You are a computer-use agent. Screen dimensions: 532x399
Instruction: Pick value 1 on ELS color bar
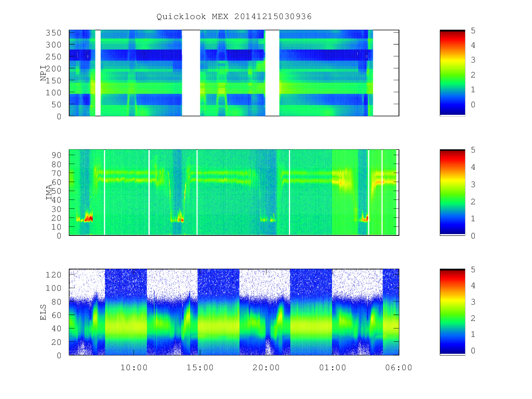(x=473, y=334)
